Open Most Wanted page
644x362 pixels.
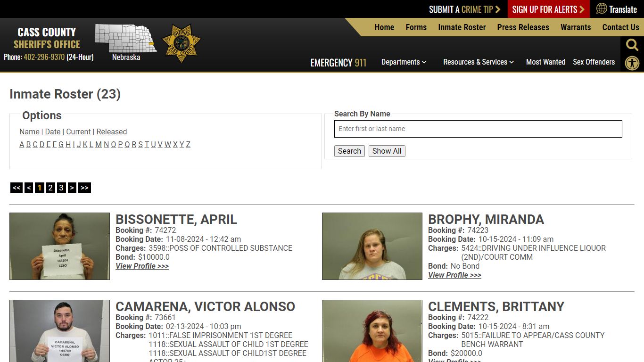pyautogui.click(x=545, y=62)
